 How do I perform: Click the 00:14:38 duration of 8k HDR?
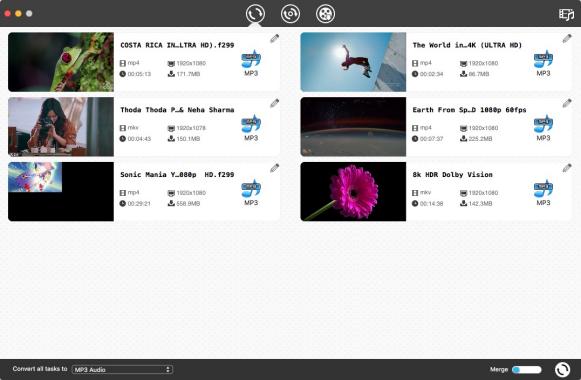pos(431,204)
